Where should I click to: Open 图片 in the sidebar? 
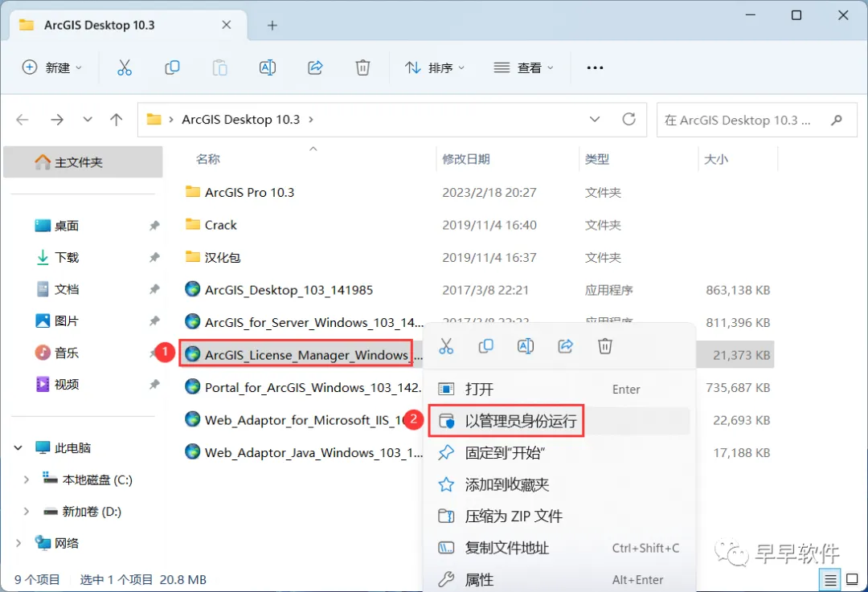67,320
